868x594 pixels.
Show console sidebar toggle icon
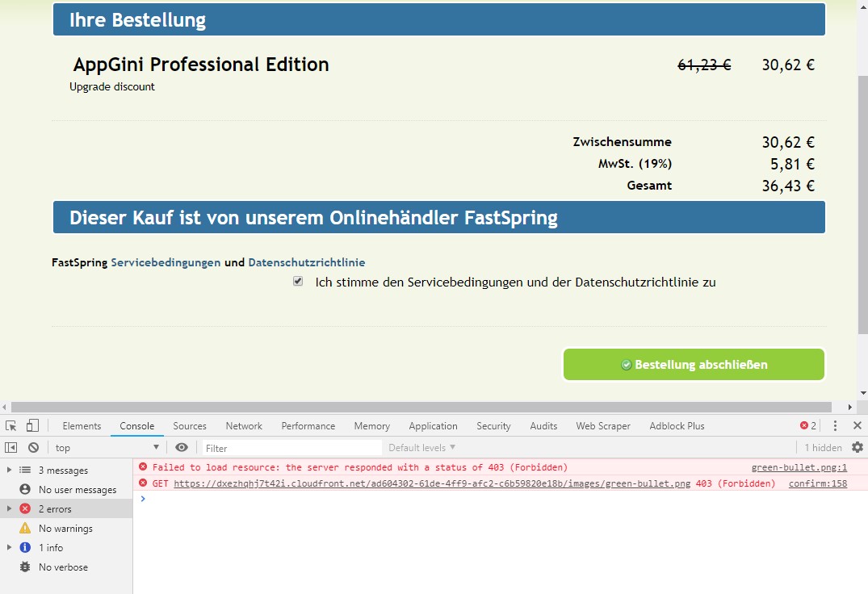point(11,447)
